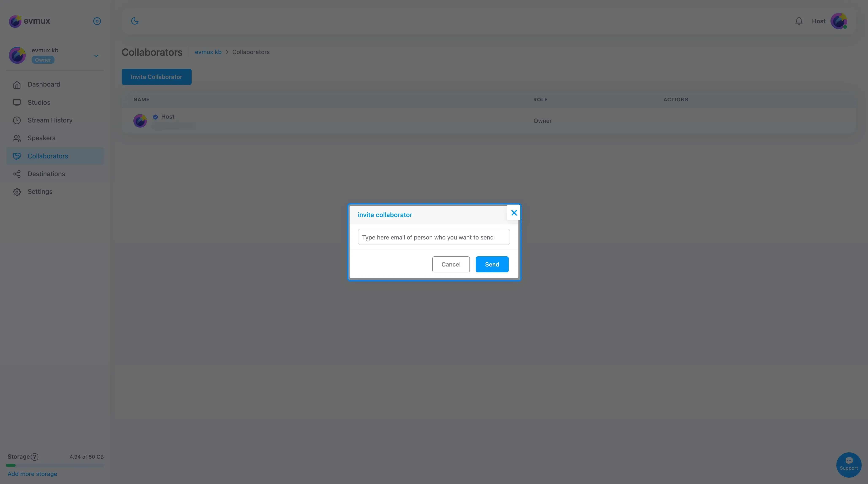
Task: Click the evmux logo
Action: point(29,21)
